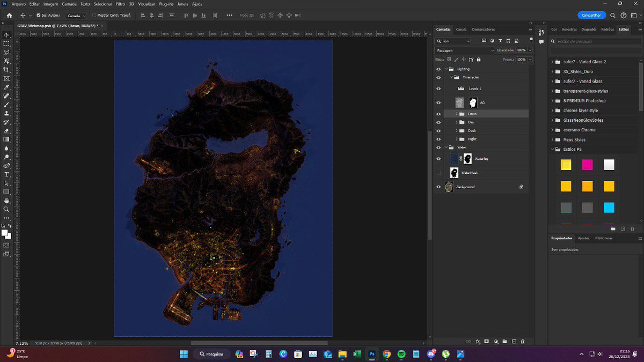The width and height of the screenshot is (644, 362).
Task: Create a new adjustment layer icon
Action: pos(496,341)
